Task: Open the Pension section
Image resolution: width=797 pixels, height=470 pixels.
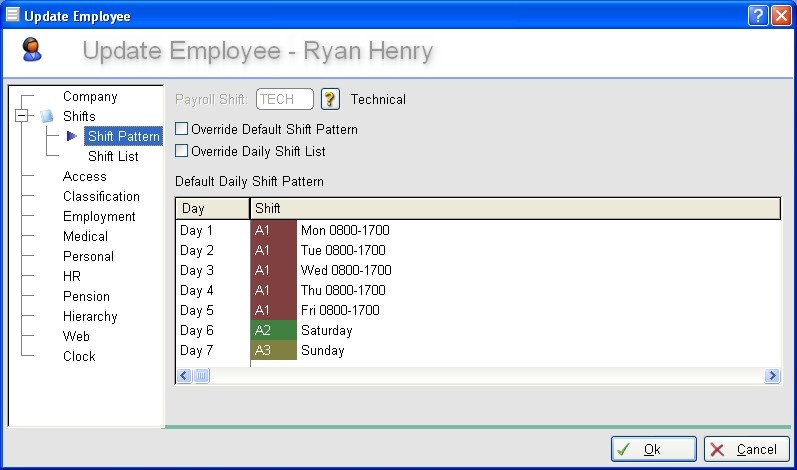Action: coord(86,296)
